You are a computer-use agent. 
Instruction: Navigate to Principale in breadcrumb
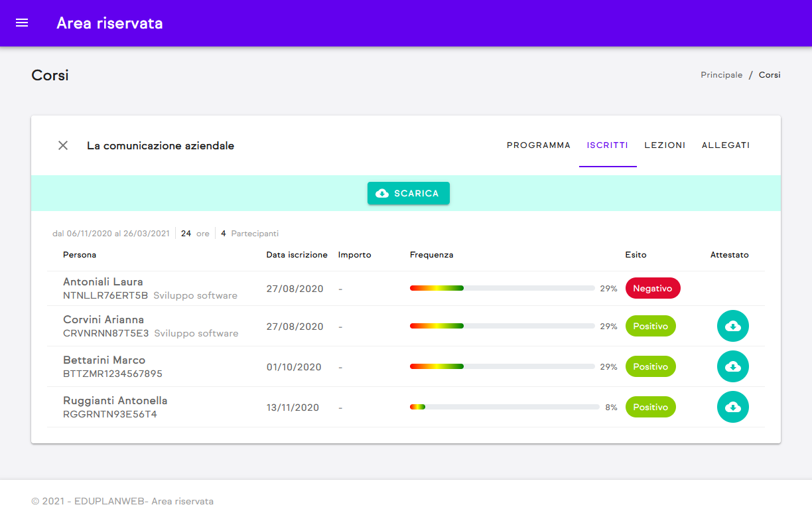[x=721, y=75]
